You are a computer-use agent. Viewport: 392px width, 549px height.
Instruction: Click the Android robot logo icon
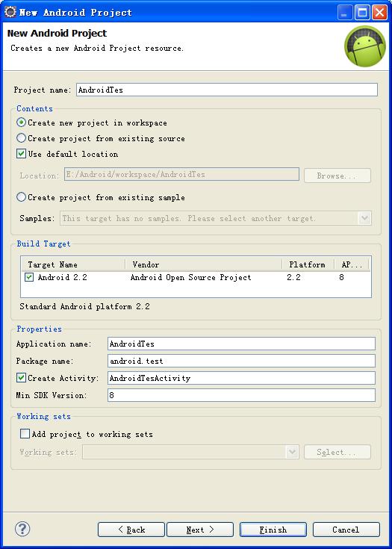pyautogui.click(x=364, y=46)
